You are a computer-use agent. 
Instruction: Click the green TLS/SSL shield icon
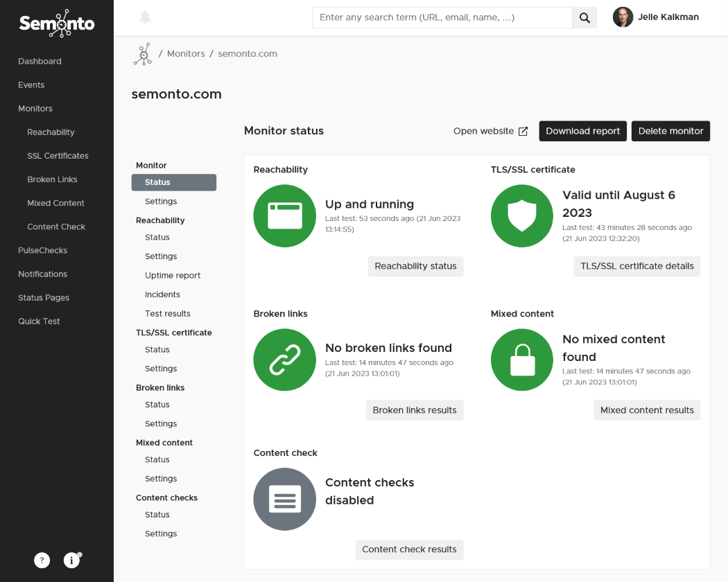(522, 215)
